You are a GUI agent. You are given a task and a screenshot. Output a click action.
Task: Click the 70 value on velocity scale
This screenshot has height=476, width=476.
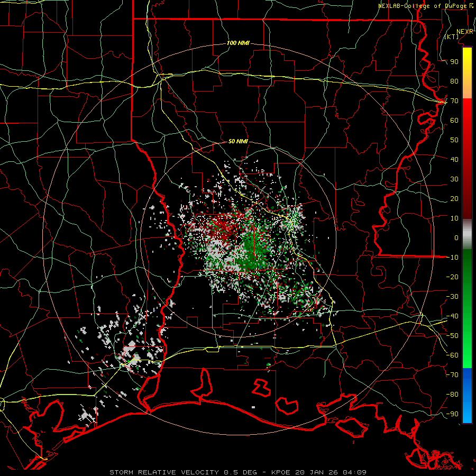[x=454, y=101]
